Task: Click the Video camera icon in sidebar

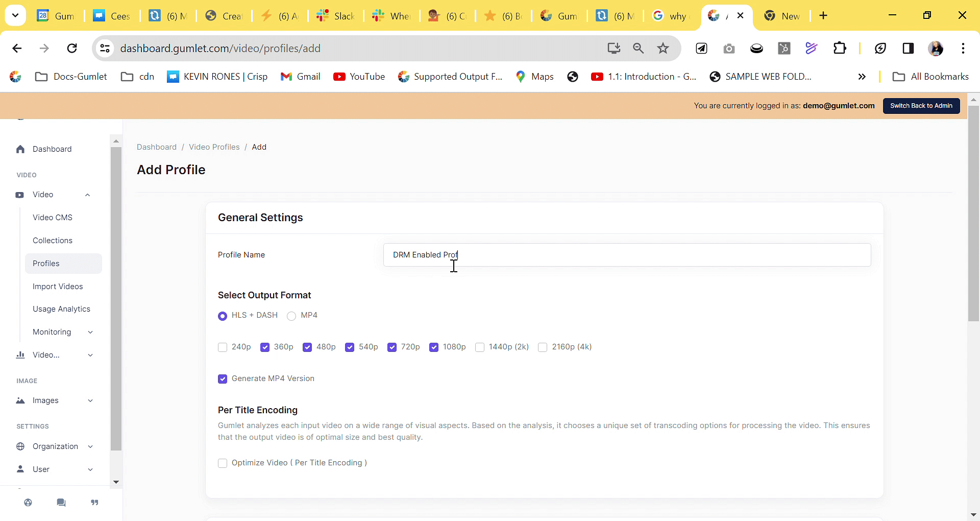Action: point(20,195)
